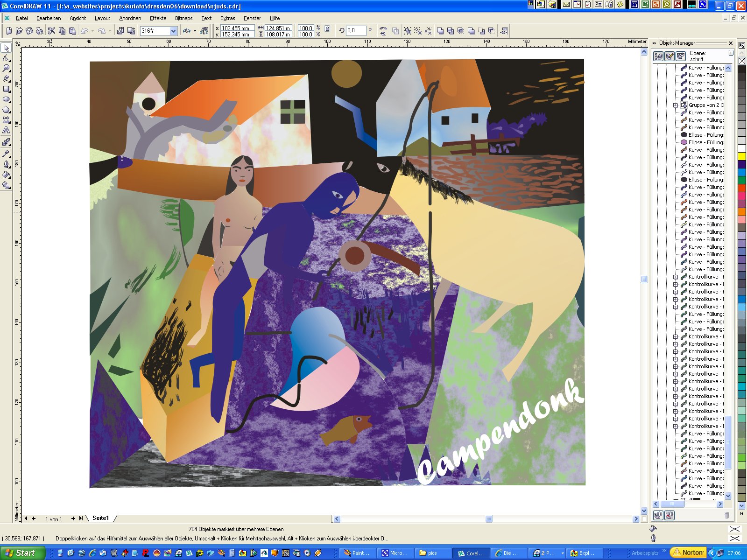Open the zoom level dropdown showing 316%

174,31
